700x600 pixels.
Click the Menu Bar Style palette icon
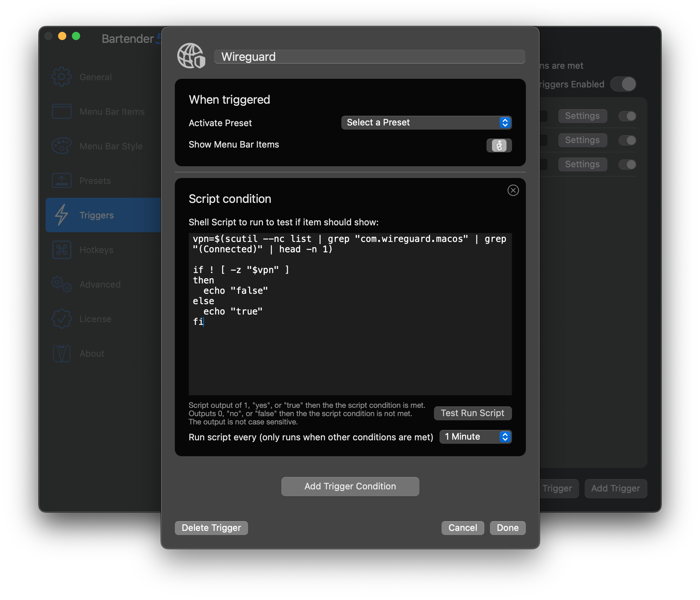tap(62, 146)
